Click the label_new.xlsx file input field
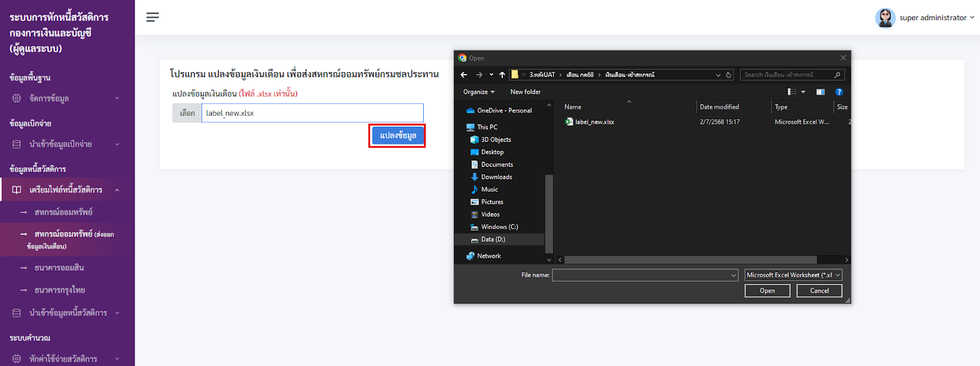Image resolution: width=980 pixels, height=366 pixels. [312, 113]
